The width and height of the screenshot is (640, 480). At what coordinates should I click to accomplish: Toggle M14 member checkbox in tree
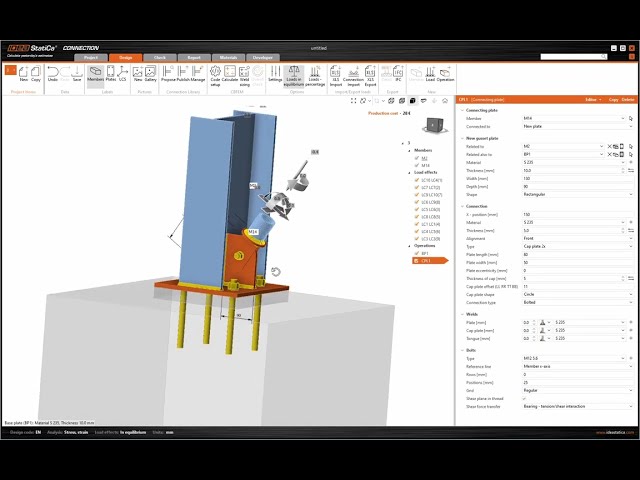click(x=417, y=165)
